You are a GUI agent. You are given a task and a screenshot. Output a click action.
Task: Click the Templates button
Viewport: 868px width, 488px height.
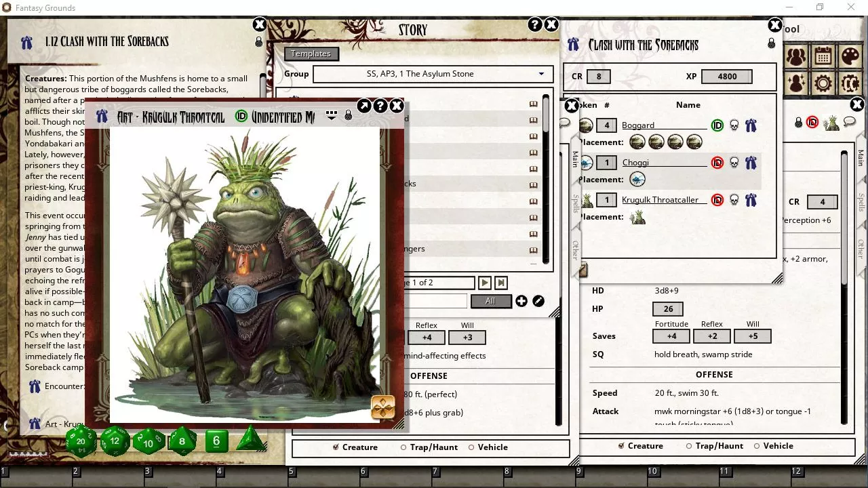pos(311,54)
